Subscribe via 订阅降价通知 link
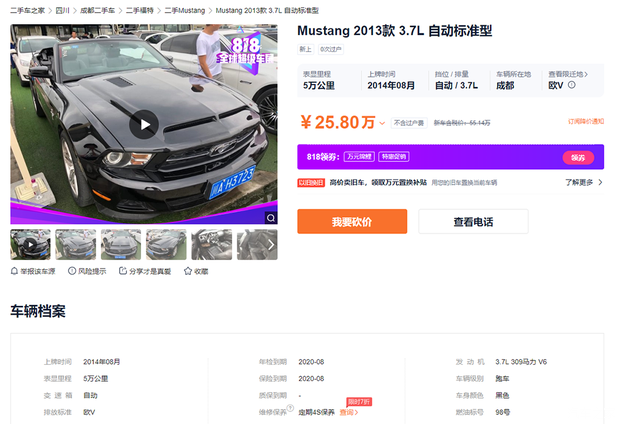Image resolution: width=620 pixels, height=424 pixels. coord(586,121)
